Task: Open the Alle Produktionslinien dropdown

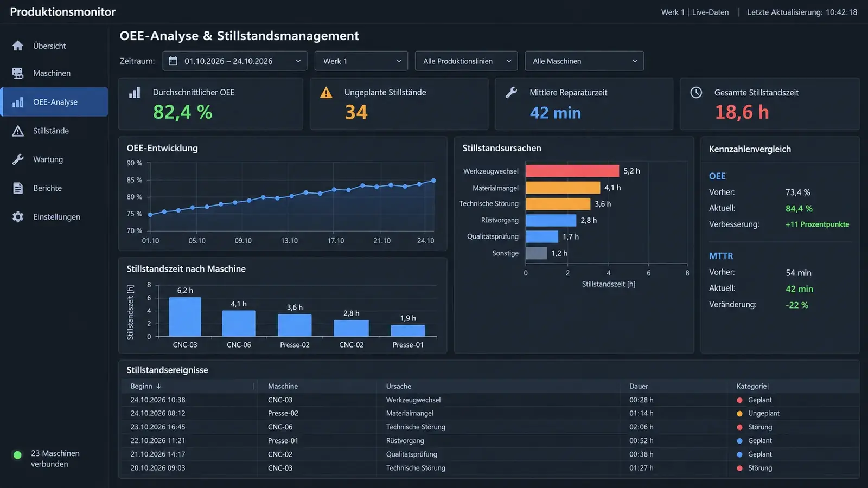Action: [466, 61]
